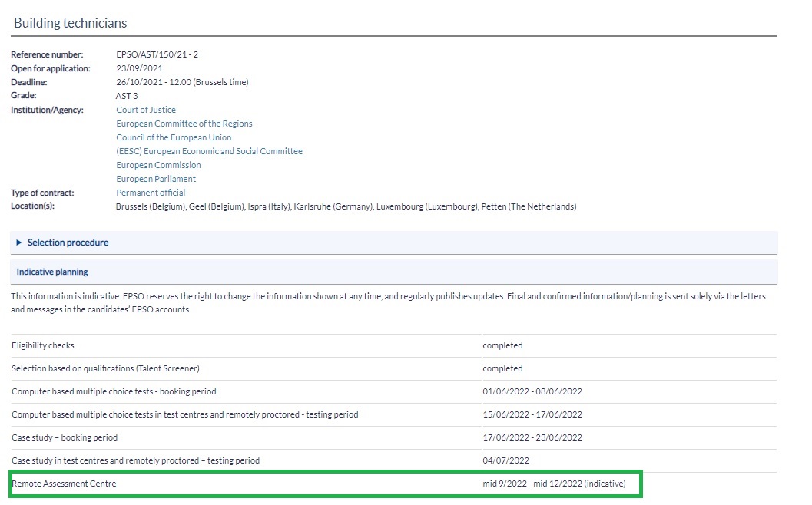Click the disclosure triangle beside Selection procedure

click(20, 243)
